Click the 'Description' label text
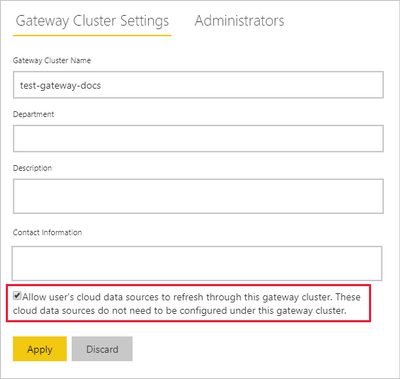 coord(32,168)
